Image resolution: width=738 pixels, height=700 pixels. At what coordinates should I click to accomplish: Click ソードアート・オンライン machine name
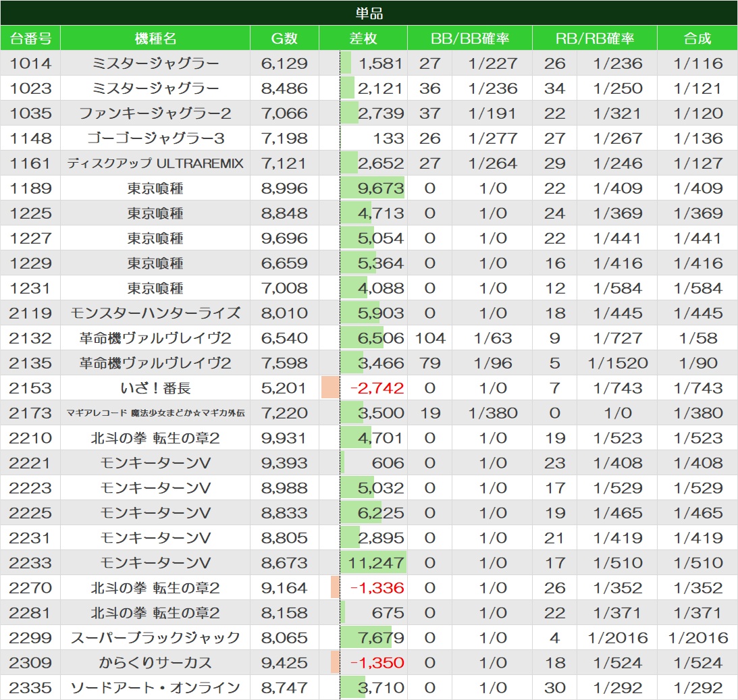(x=155, y=687)
